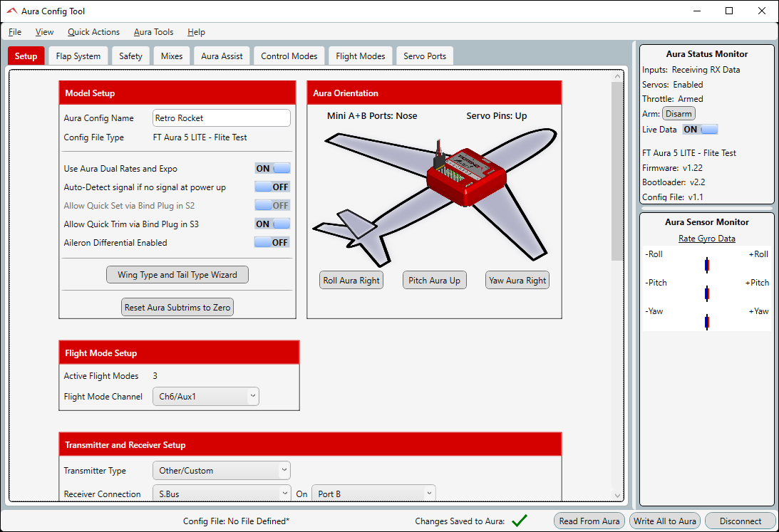Open the Receiver Connection S.Bus dropdown
This screenshot has height=532, width=779.
point(222,494)
